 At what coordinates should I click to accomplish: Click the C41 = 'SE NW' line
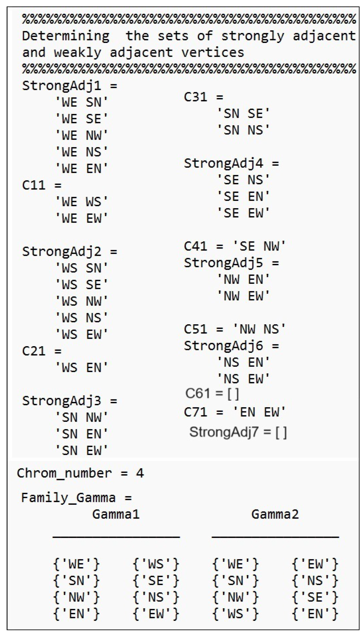(234, 246)
